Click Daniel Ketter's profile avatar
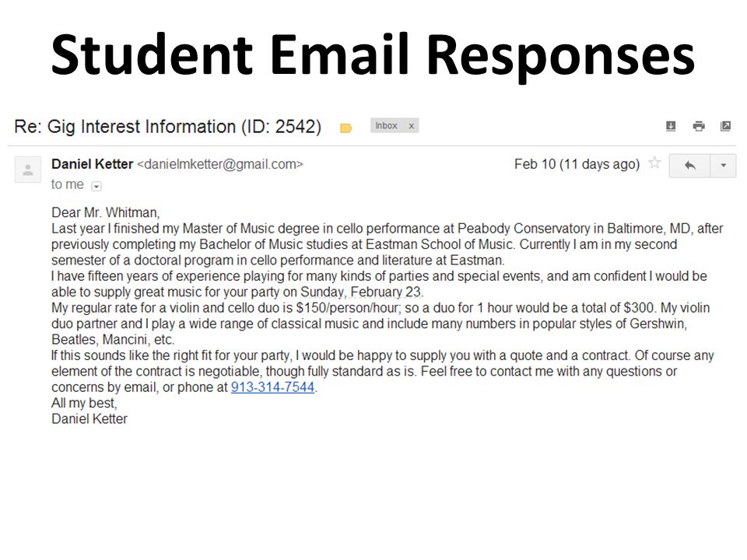The image size is (747, 560). [x=28, y=170]
